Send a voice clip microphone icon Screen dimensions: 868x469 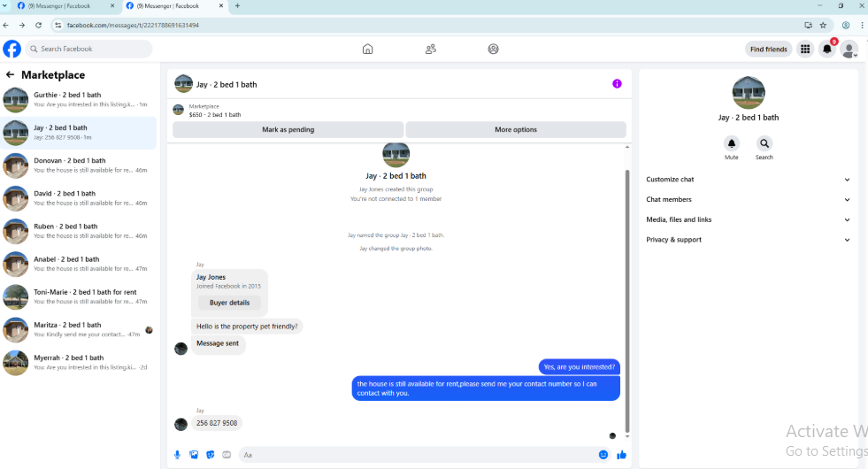pos(177,455)
